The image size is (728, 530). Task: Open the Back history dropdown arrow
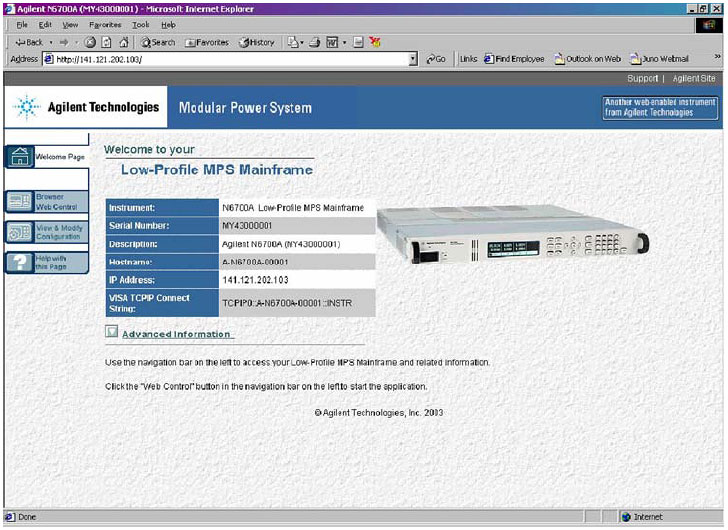(51, 42)
